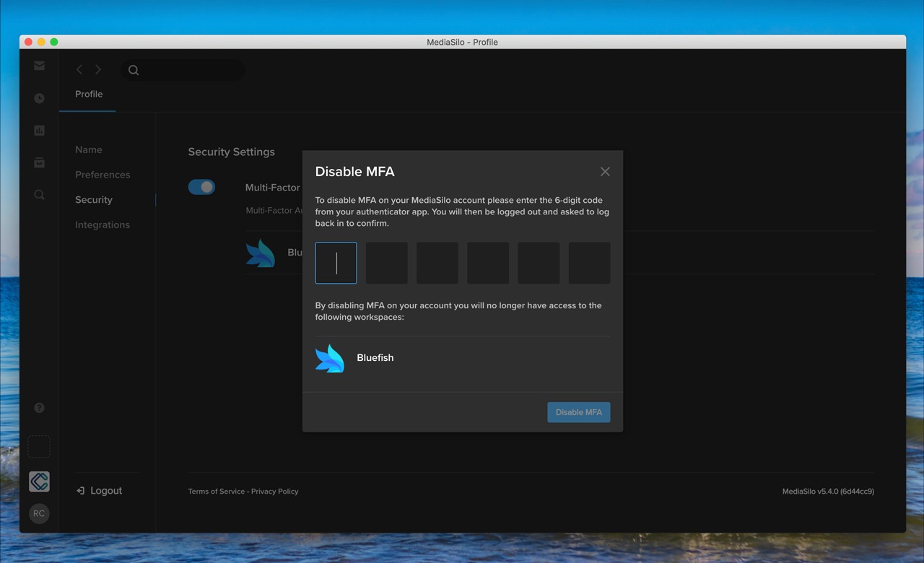Select the Profile tab
The height and width of the screenshot is (563, 924).
[x=89, y=94]
